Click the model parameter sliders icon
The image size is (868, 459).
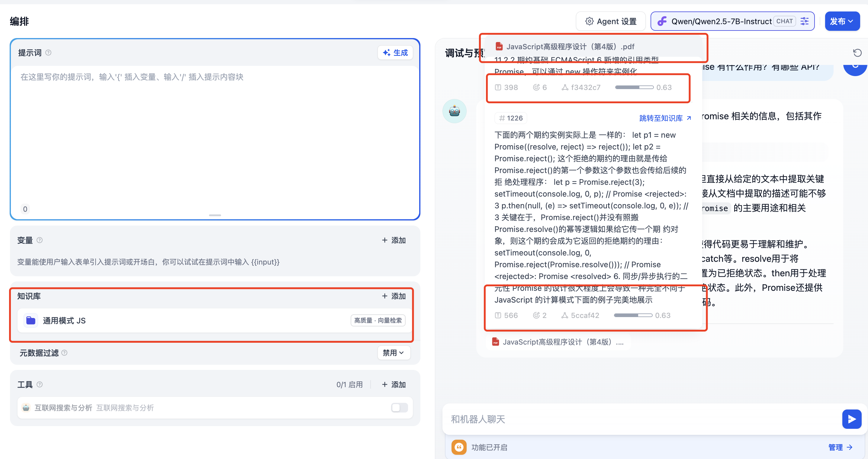(804, 21)
